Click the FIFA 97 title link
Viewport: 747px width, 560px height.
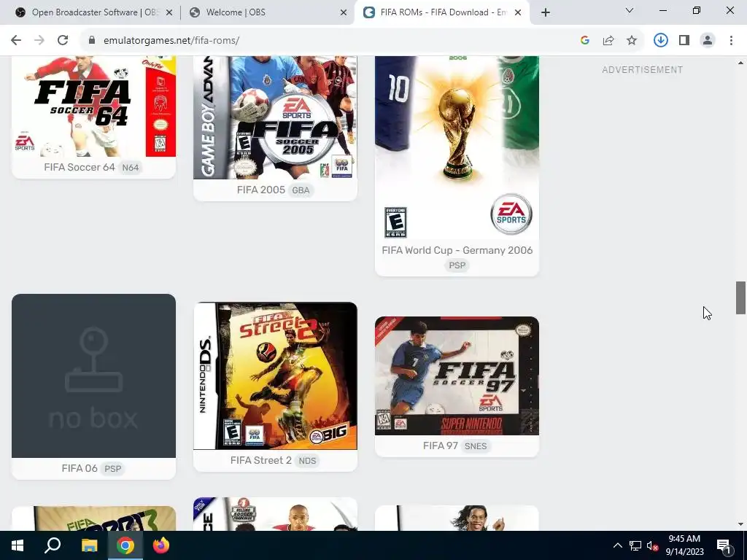[441, 446]
